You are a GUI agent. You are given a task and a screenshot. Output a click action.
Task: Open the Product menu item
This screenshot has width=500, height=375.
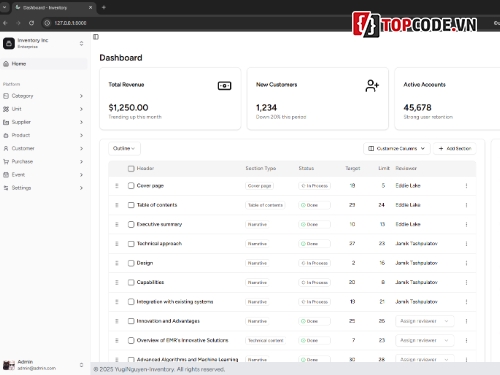click(44, 135)
